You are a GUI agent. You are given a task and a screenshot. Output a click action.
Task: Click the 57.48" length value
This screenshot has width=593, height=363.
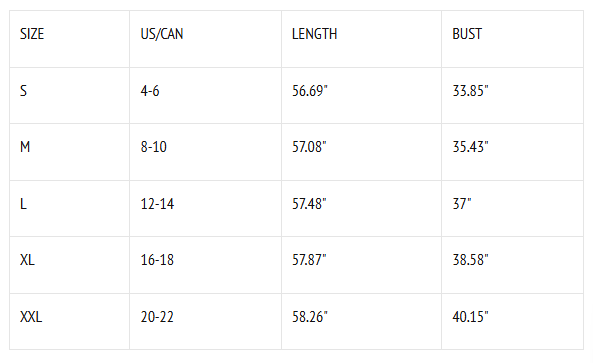click(309, 204)
